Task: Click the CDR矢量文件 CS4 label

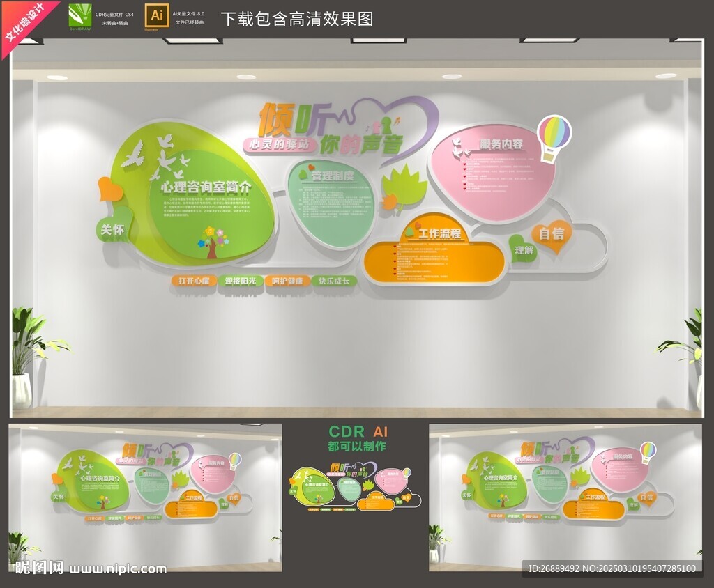Action: coord(115,15)
